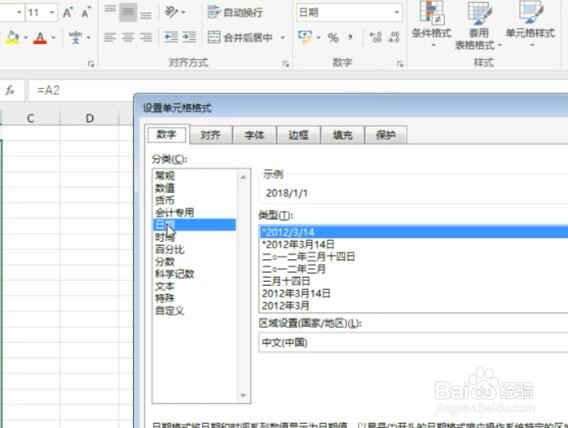Launch number format dialog from 数字 group
This screenshot has width=568, height=428.
400,64
